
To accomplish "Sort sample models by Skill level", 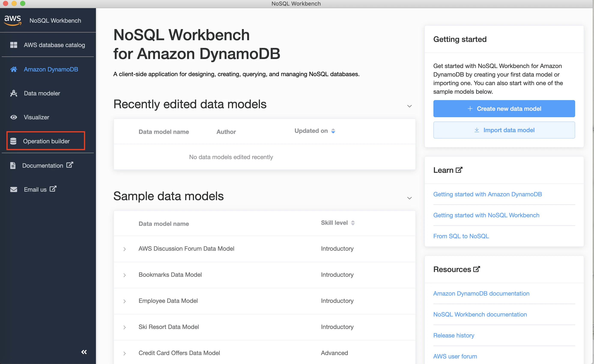I will point(353,223).
